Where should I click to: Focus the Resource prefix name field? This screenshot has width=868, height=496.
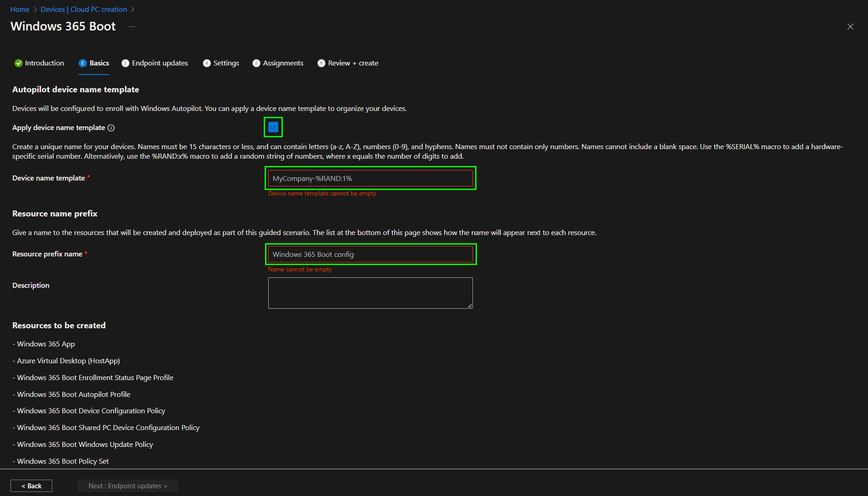point(371,254)
